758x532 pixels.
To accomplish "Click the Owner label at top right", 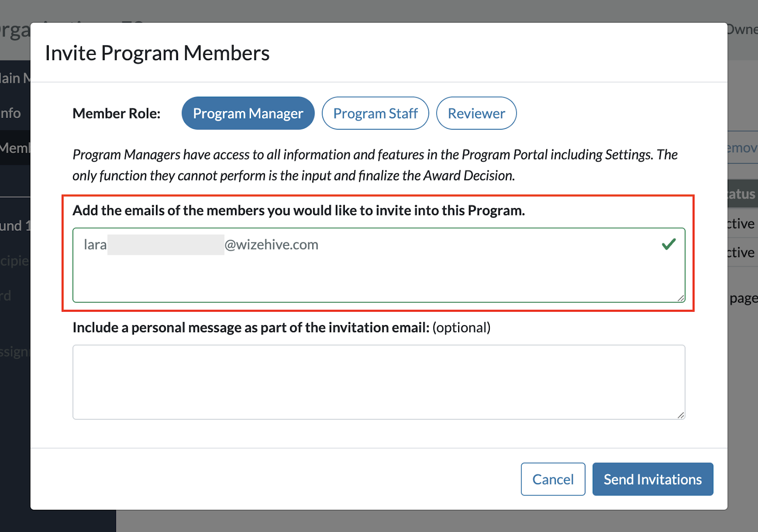I will [745, 29].
